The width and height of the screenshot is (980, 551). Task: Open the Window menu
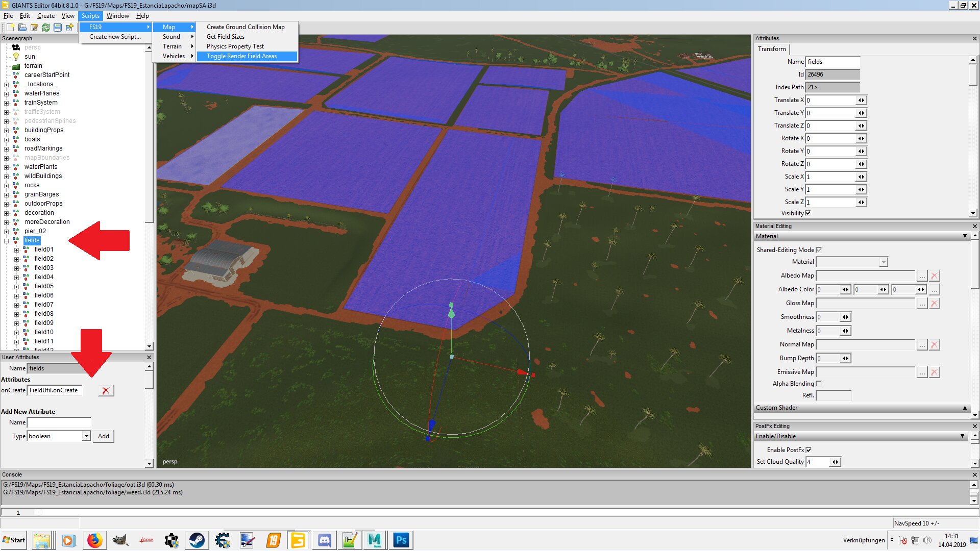pos(117,16)
